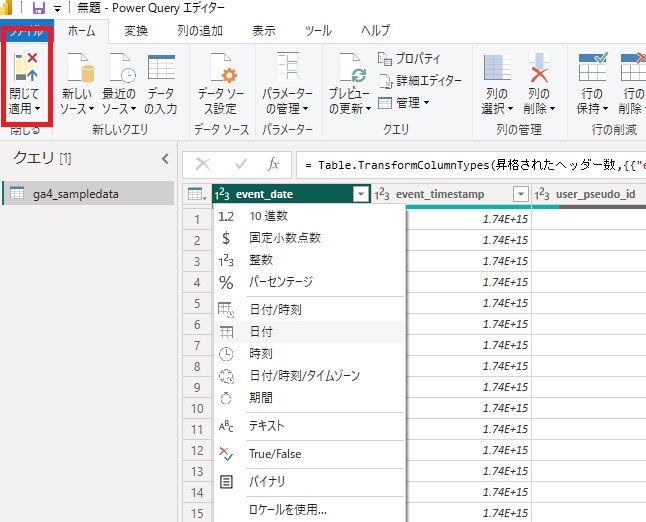
Task: Click inside the formula bar text
Action: pos(471,165)
